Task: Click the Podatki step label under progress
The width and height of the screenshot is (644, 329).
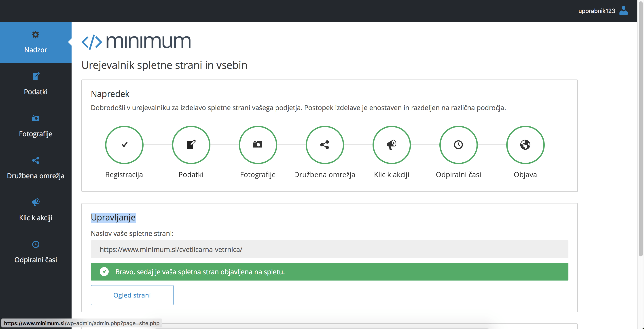Action: (191, 175)
